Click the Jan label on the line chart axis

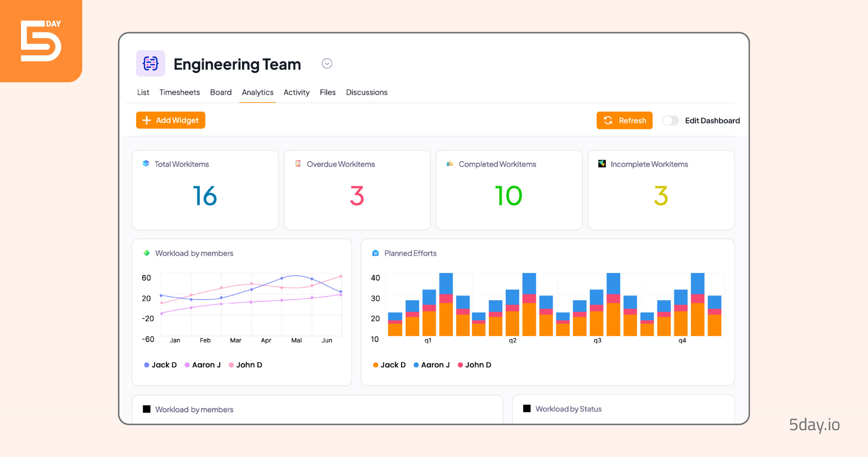(175, 340)
